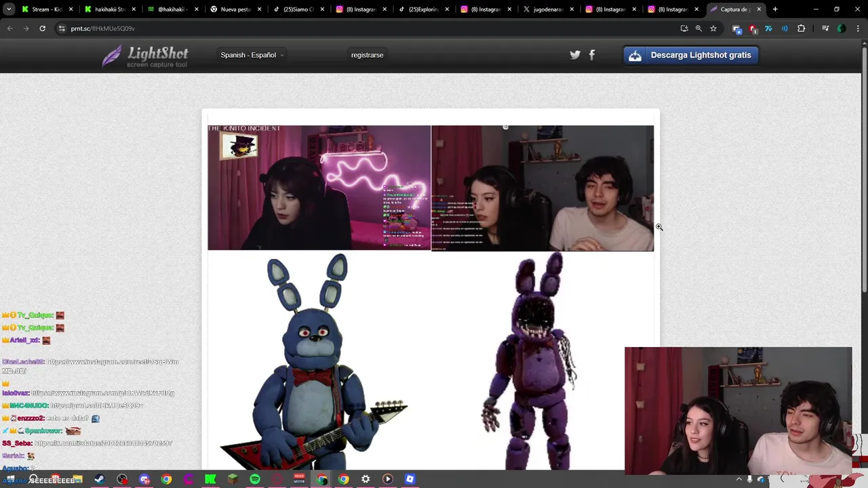Viewport: 868px width, 488px height.
Task: Open lalo0vaz's Instagram link in chat
Action: 103,393
